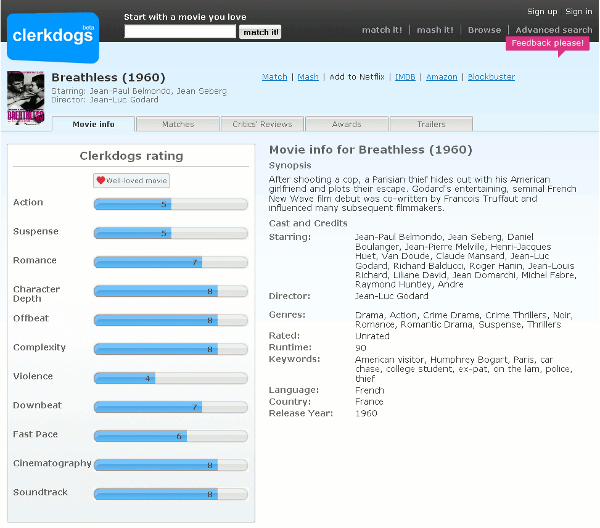Click the Action rating bar
Viewport: 600px width, 528px height.
(171, 204)
